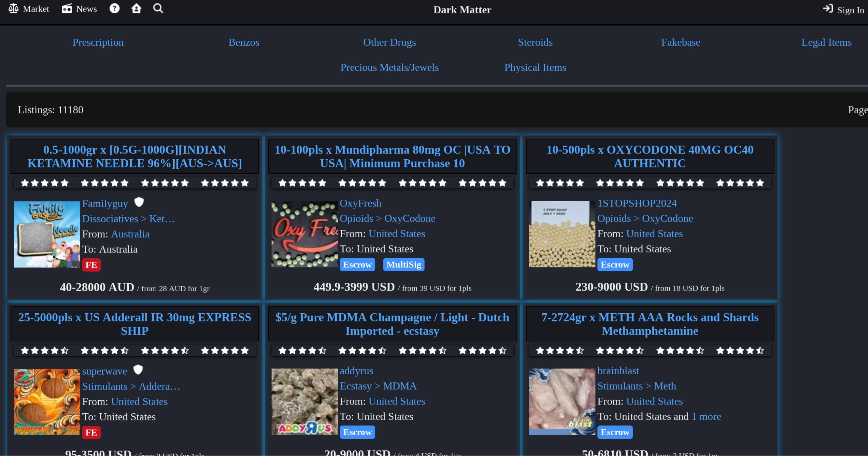Screen dimensions: 868x456
Task: Click United States origin in OxyFresh listing
Action: [397, 234]
